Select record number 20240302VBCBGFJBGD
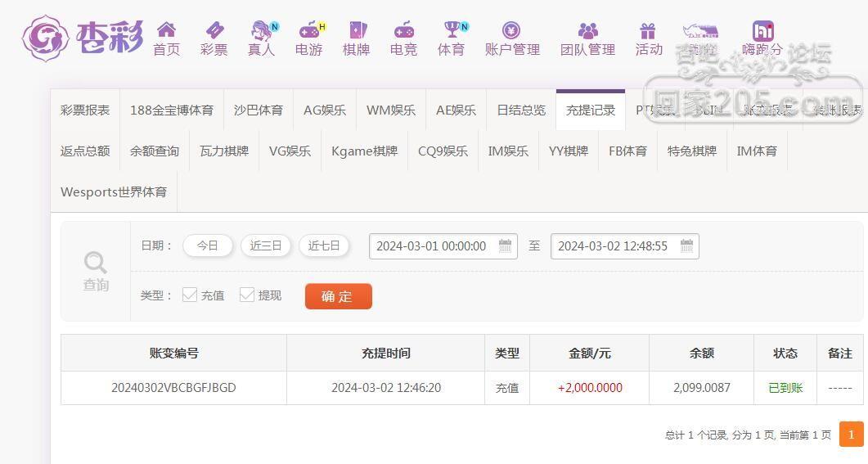Image resolution: width=868 pixels, height=464 pixels. coord(173,388)
